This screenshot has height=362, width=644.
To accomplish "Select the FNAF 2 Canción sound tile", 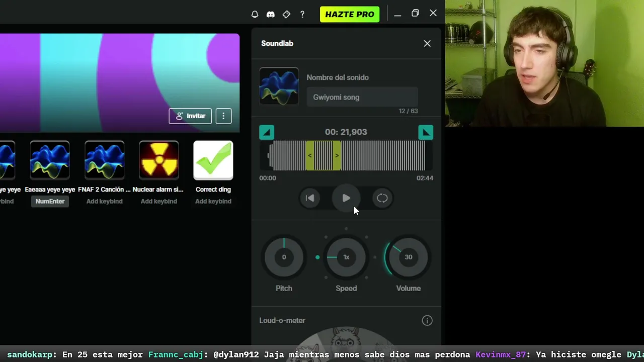I will pos(104,160).
